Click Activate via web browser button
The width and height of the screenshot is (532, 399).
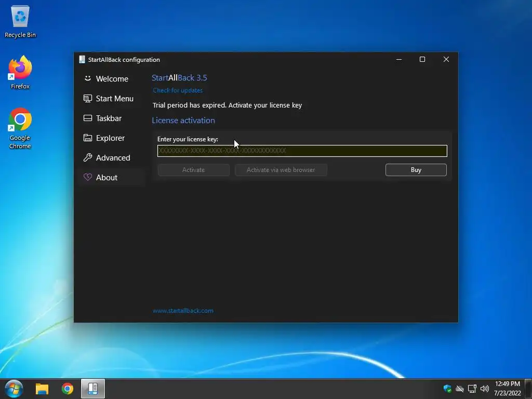[x=281, y=170]
